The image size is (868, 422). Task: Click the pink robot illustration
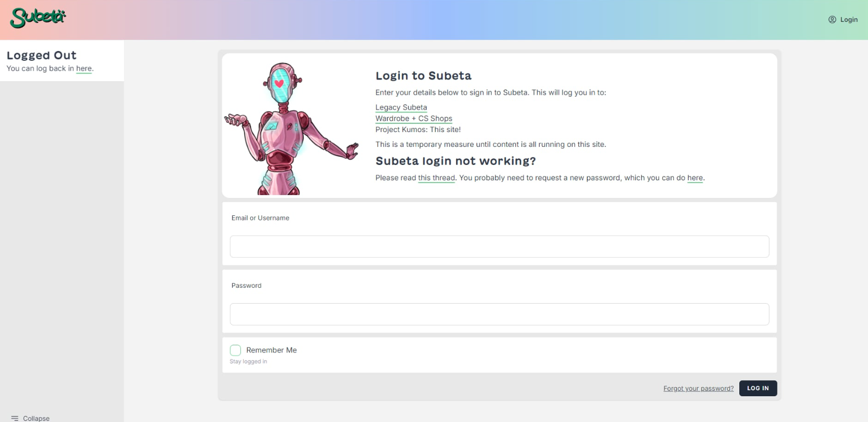pos(291,128)
